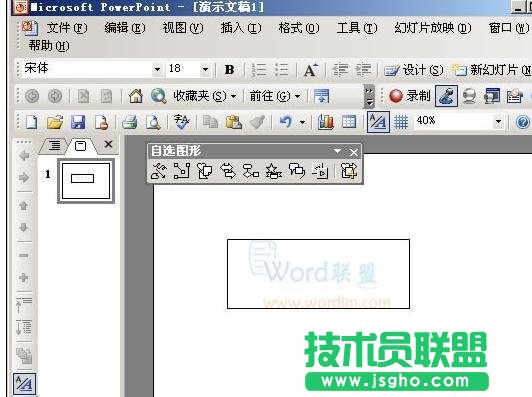532x397 pixels.
Task: Open the 视图(V) menu
Action: tap(183, 28)
